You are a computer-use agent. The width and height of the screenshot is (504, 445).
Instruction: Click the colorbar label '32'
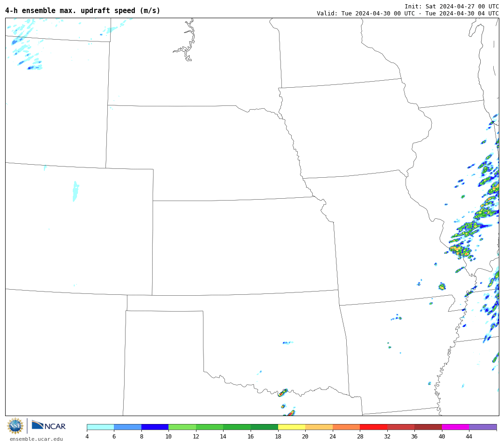387,436
